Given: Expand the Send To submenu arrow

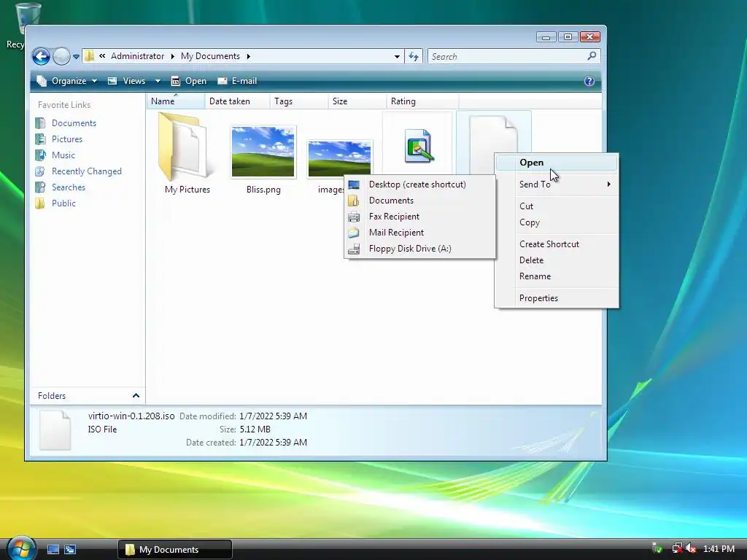Looking at the screenshot, I should 609,184.
